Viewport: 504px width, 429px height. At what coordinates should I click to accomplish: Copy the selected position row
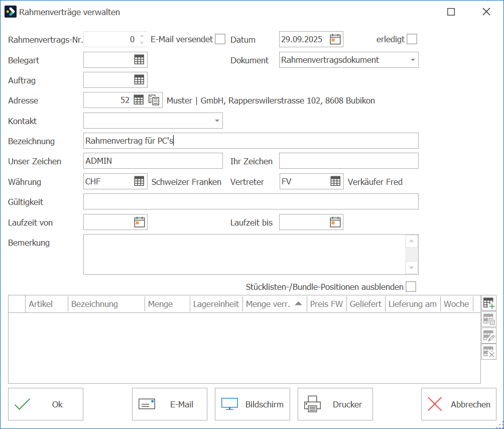coord(489,319)
